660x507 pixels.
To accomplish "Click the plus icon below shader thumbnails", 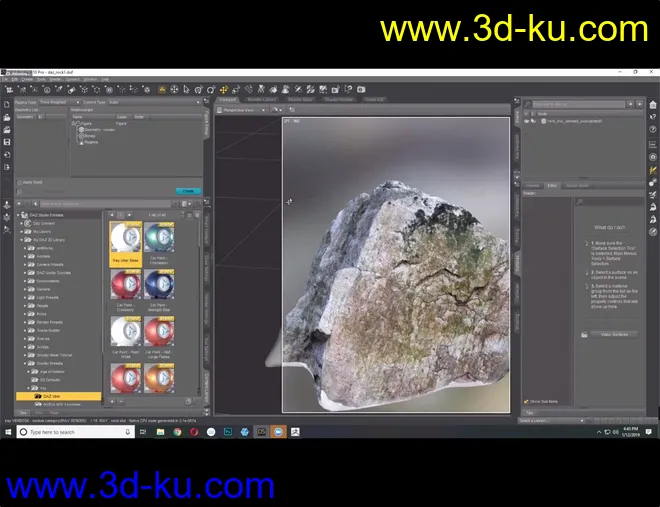I will tap(112, 401).
